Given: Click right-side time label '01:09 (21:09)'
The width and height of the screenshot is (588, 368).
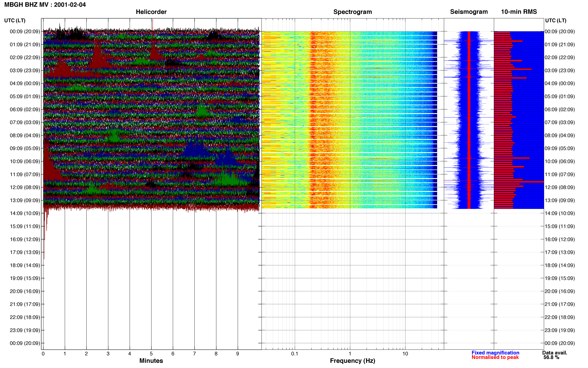Looking at the screenshot, I should [560, 45].
